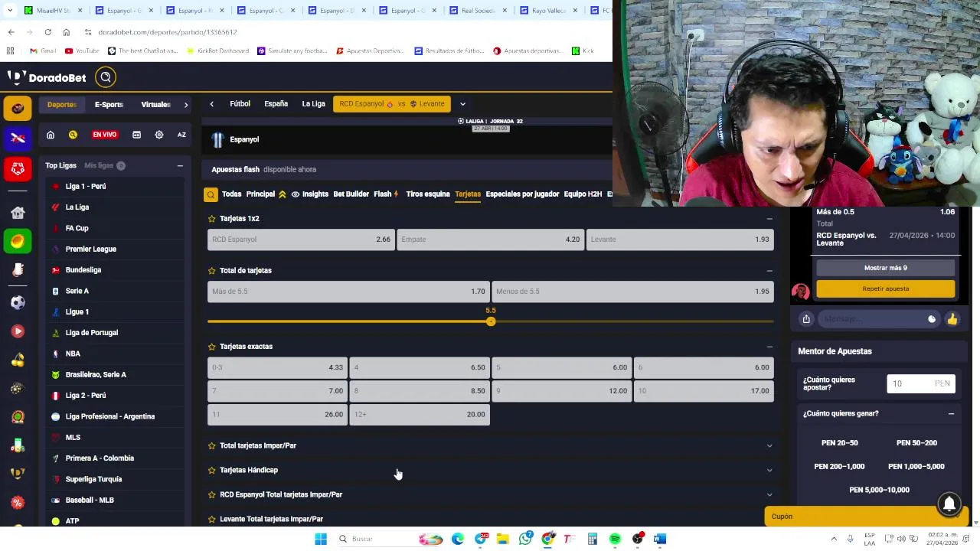This screenshot has width=980, height=551.
Task: Select the Especiales por jugador tab
Action: pos(522,194)
